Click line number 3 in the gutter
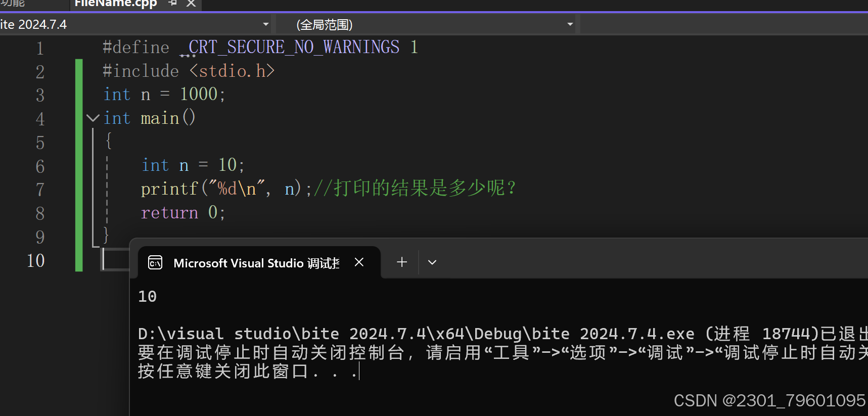Image resolution: width=868 pixels, height=416 pixels. click(x=40, y=96)
